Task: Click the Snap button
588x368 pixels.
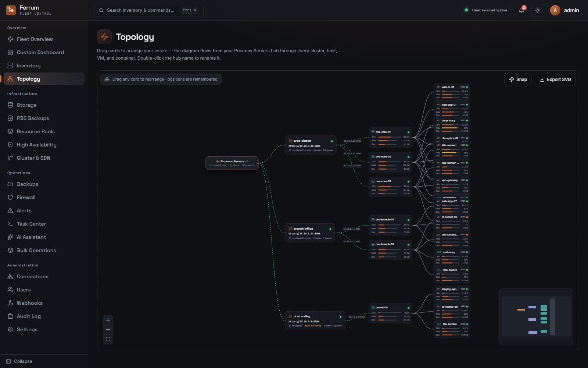Action: pos(518,79)
